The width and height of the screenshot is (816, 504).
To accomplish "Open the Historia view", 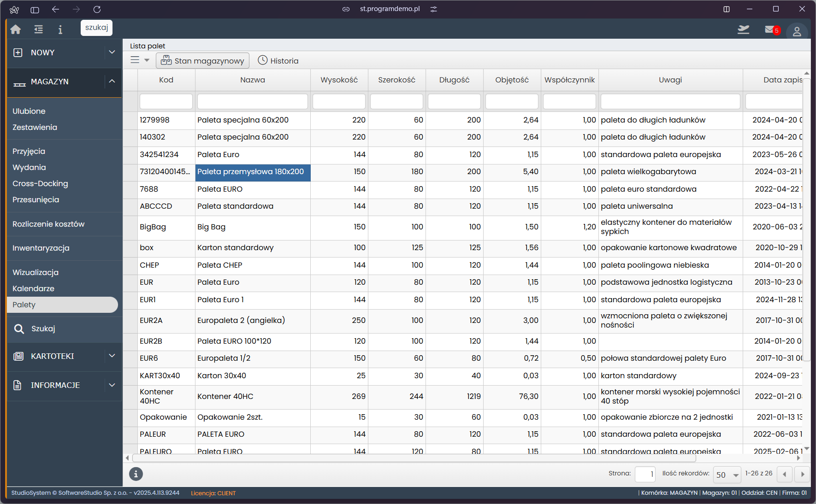I will [x=278, y=61].
